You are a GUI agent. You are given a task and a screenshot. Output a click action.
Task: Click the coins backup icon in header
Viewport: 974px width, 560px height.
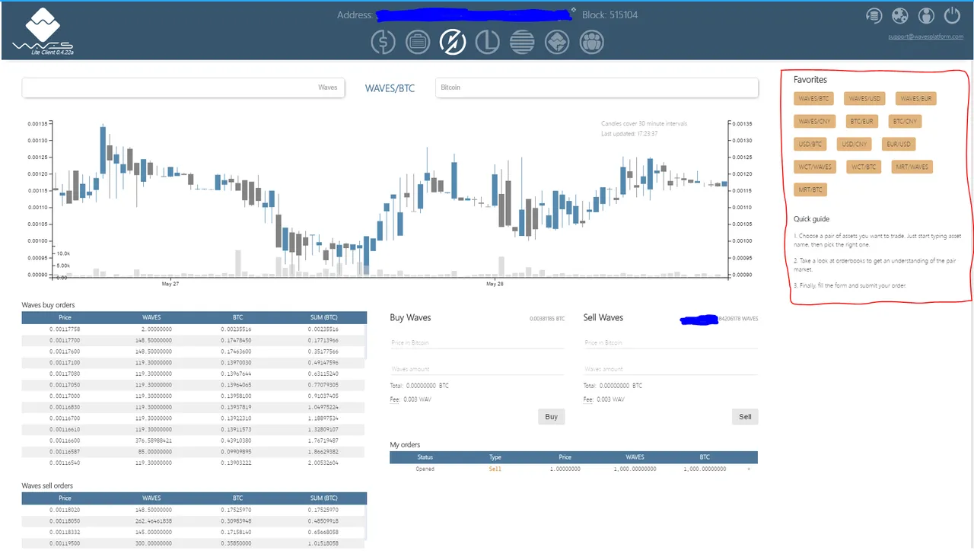[x=874, y=15]
